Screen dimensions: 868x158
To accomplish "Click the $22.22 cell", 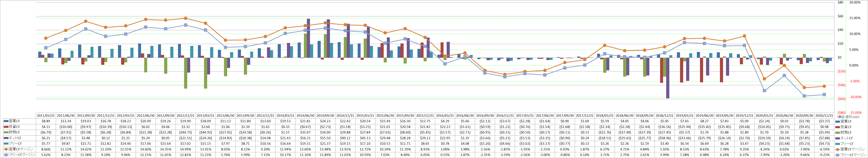I will click(446, 127).
